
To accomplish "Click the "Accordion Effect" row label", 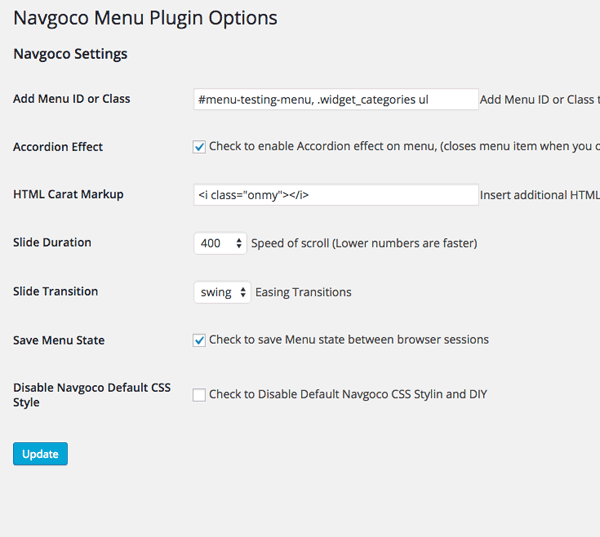I will (58, 147).
